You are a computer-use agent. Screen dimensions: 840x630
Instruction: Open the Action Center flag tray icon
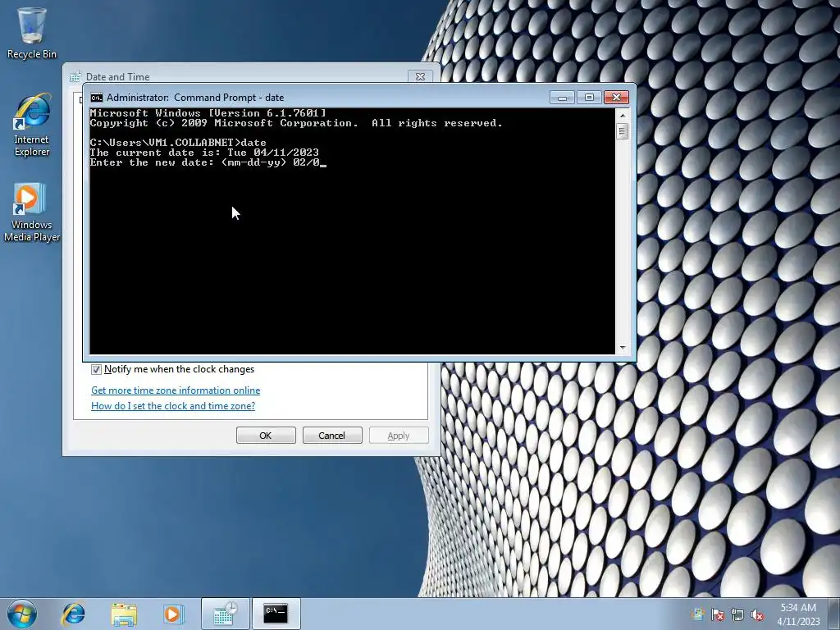click(718, 615)
